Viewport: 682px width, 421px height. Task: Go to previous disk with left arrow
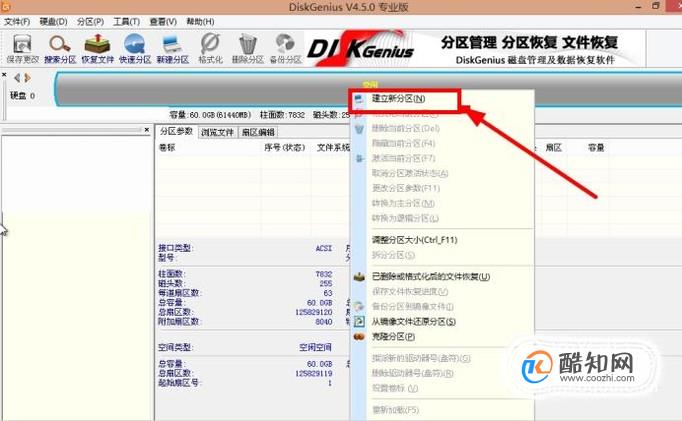(17, 78)
